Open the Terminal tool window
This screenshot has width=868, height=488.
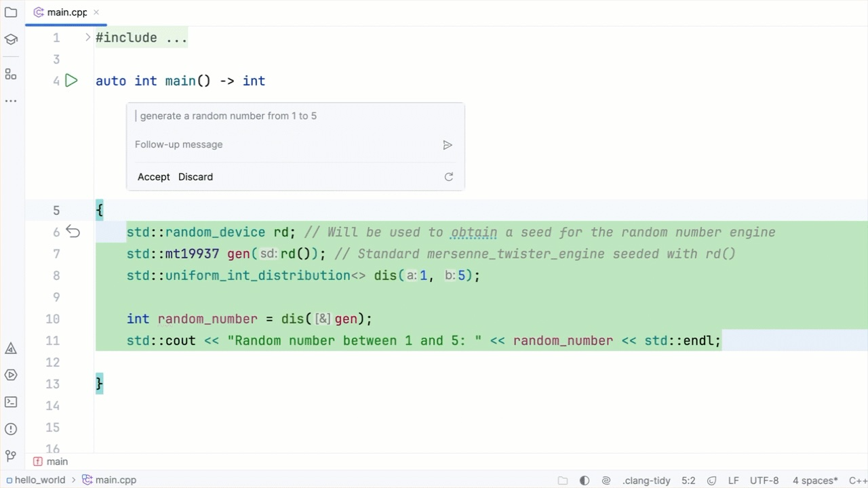(11, 402)
